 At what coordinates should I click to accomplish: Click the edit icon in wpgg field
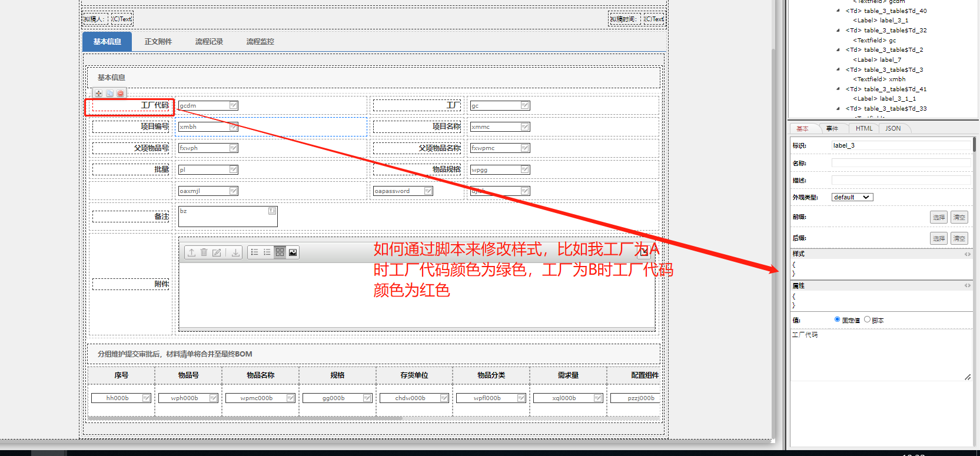tap(525, 169)
